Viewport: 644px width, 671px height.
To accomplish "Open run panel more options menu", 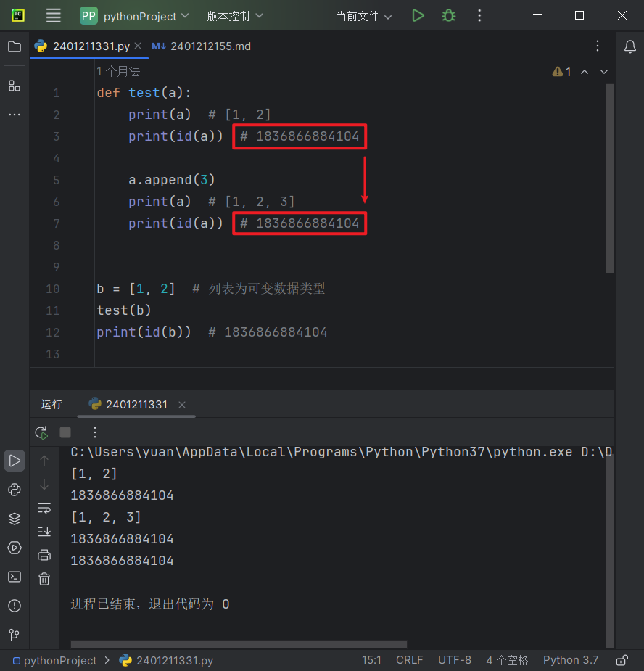I will pyautogui.click(x=95, y=432).
